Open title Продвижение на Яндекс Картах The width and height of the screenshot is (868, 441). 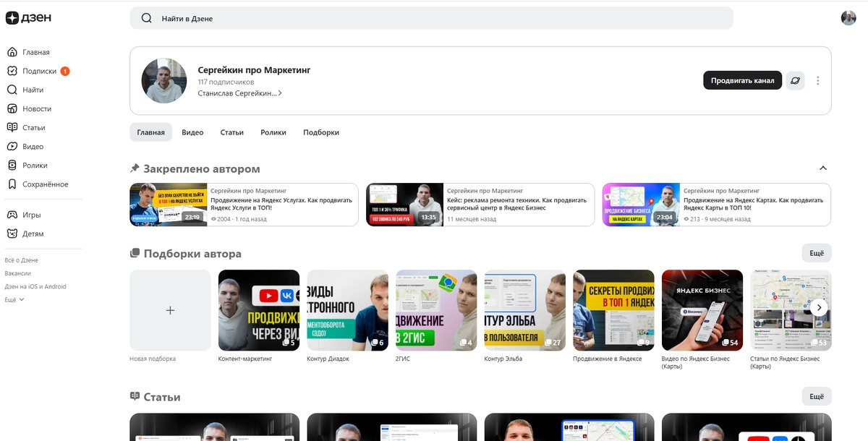tap(753, 204)
